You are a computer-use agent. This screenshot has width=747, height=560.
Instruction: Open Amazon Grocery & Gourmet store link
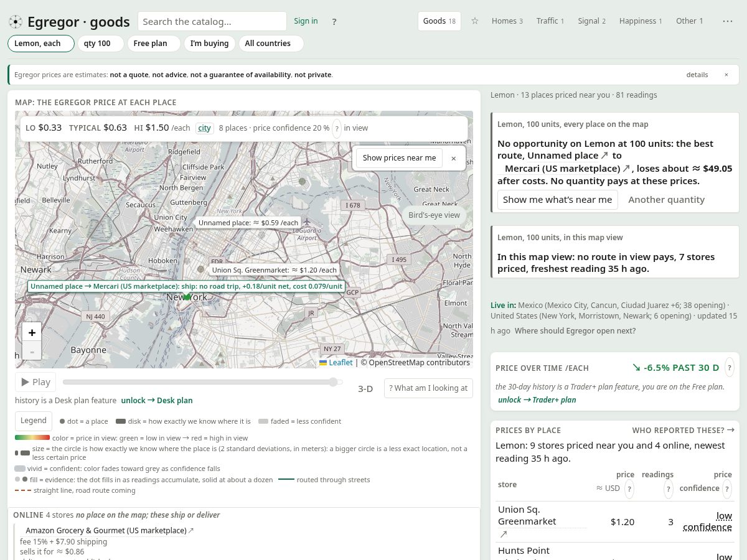pyautogui.click(x=106, y=531)
